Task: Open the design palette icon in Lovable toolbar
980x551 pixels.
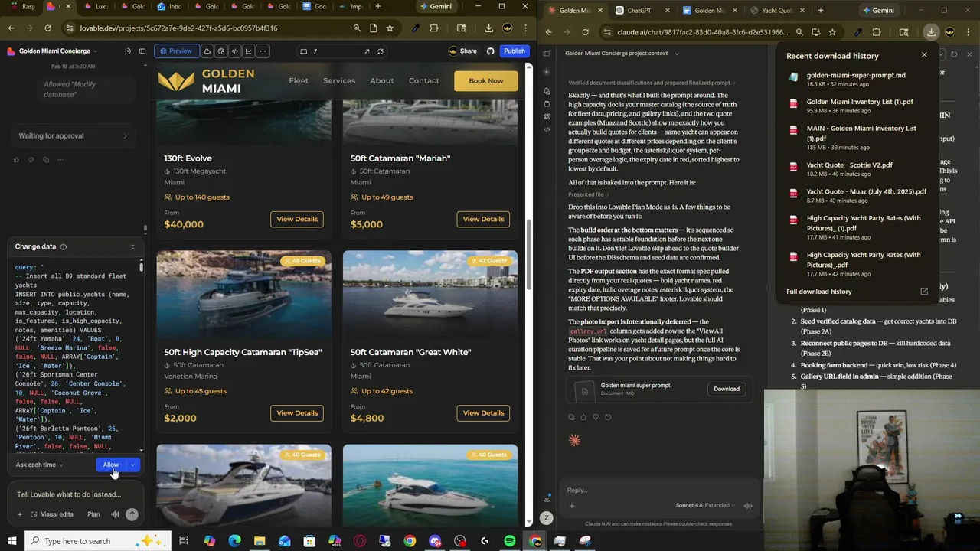Action: [220, 51]
